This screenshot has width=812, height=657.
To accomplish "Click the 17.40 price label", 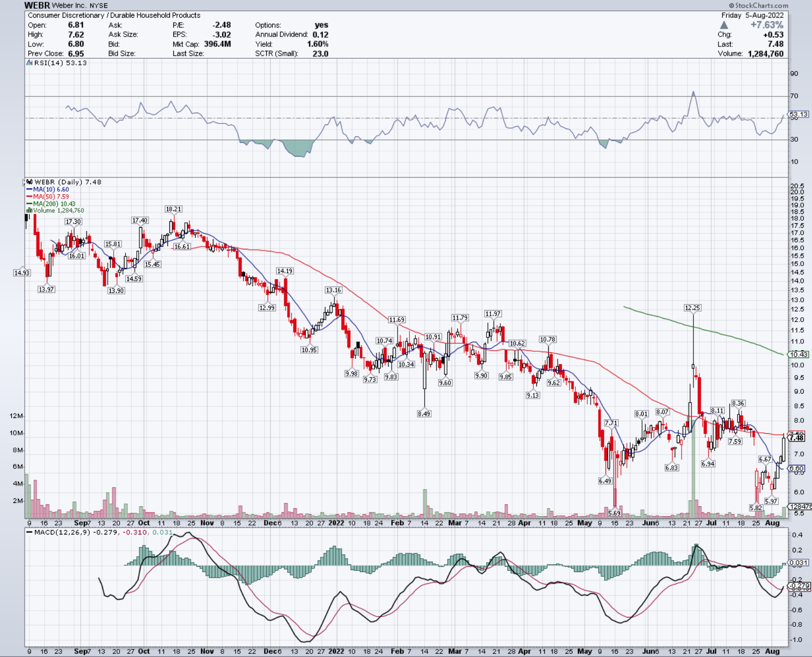I will (x=140, y=220).
